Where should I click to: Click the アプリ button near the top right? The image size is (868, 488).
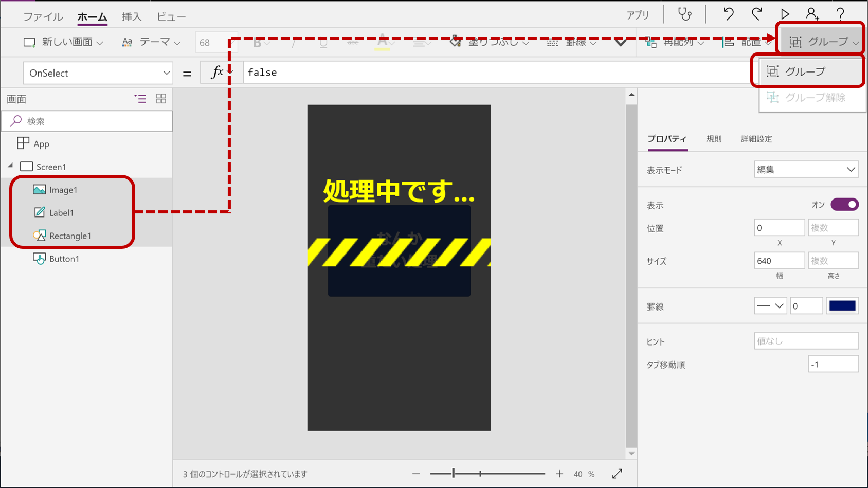(x=638, y=15)
